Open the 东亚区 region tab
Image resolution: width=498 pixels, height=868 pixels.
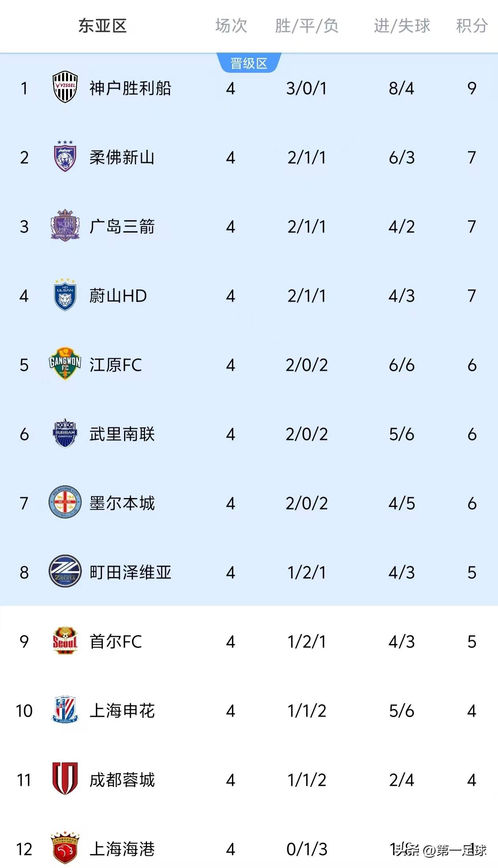point(102,26)
